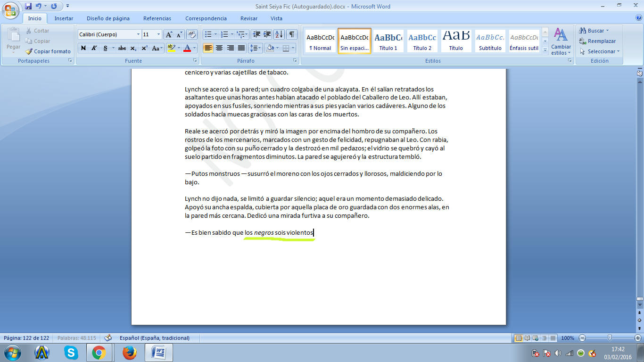Toggle justify text alignment
This screenshot has width=644, height=362.
[x=241, y=48]
